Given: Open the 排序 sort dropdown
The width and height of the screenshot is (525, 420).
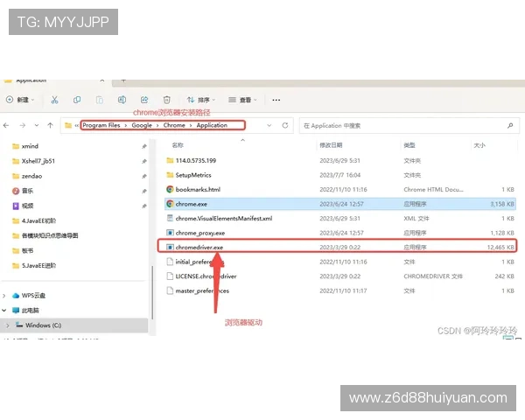Looking at the screenshot, I should pos(201,100).
